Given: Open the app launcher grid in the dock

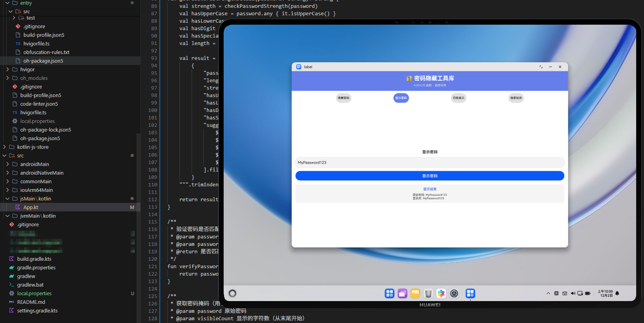Looking at the screenshot, I should click(x=389, y=293).
